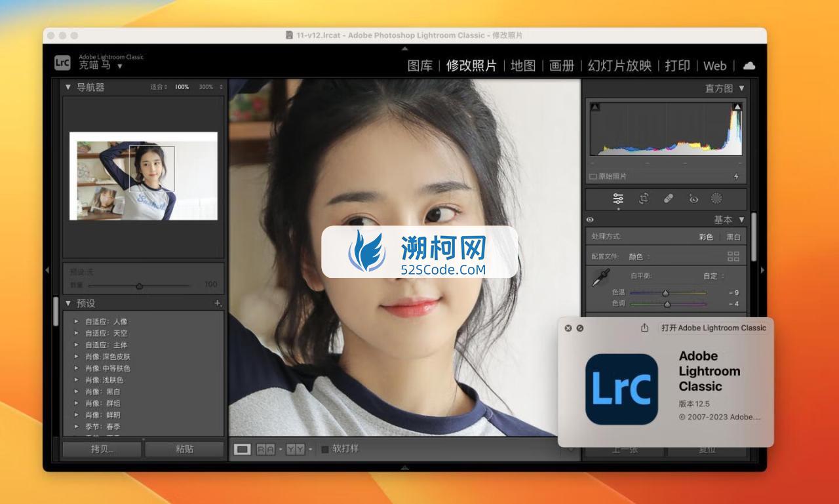Click the large Lrc app icon
This screenshot has width=839, height=504.
[621, 389]
